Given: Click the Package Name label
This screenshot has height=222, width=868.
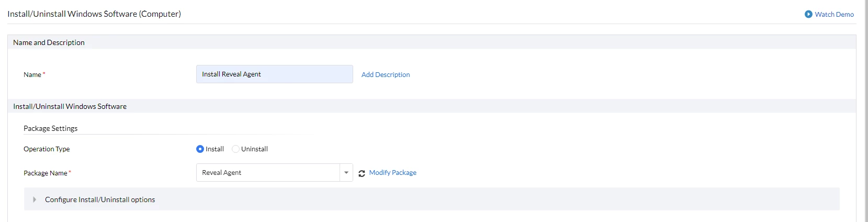Looking at the screenshot, I should click(46, 173).
